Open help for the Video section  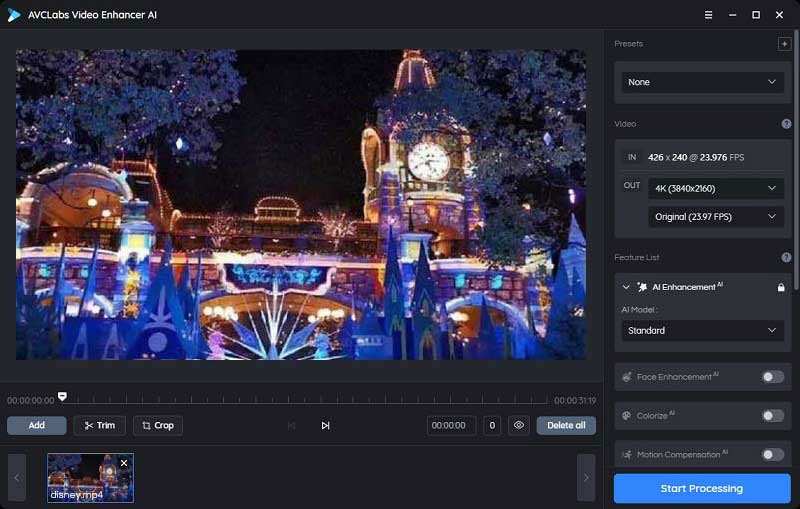(x=786, y=123)
